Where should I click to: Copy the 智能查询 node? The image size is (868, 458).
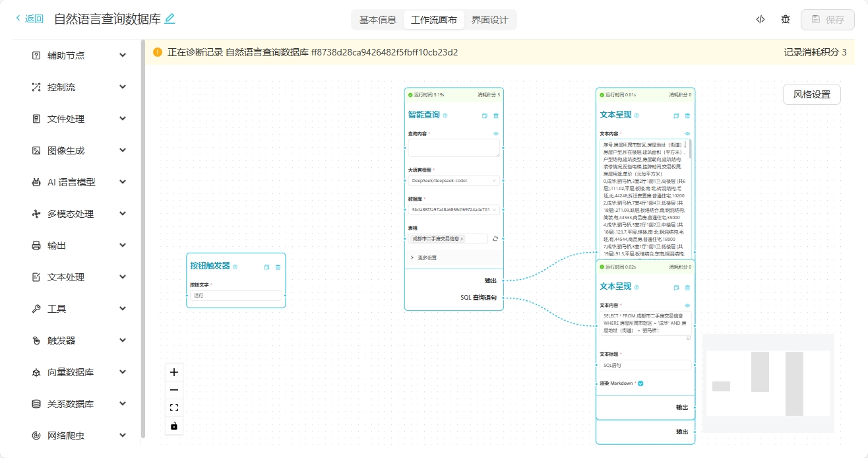485,115
